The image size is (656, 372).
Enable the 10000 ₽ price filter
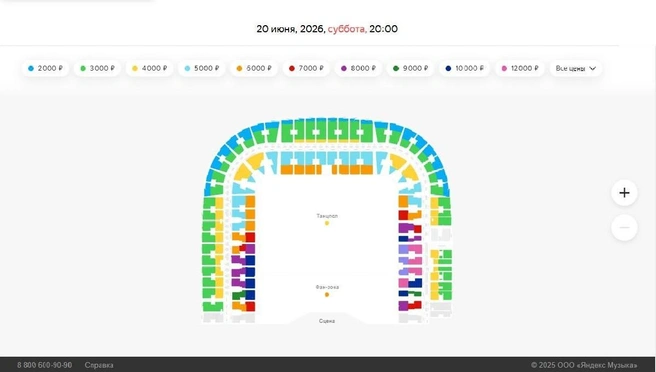click(464, 68)
